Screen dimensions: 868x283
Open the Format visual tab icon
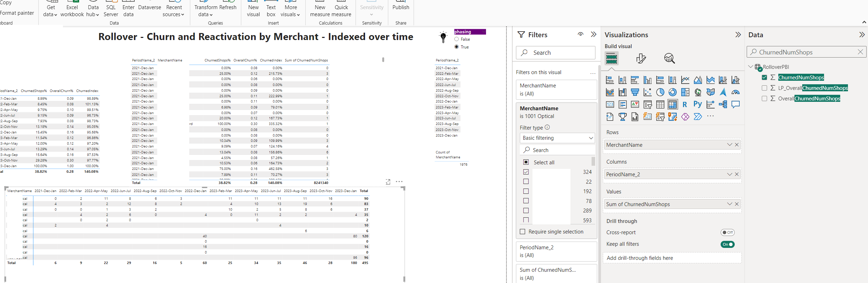641,59
